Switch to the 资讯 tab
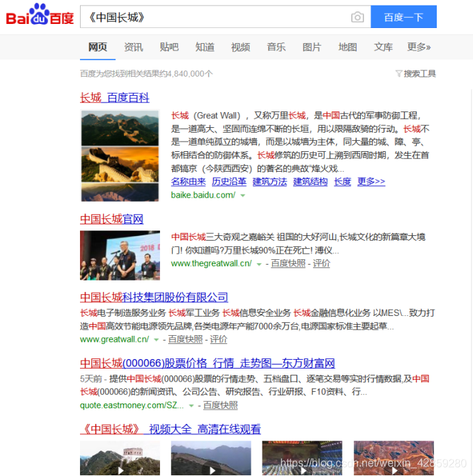Screen dimensions: 473x476 (133, 47)
